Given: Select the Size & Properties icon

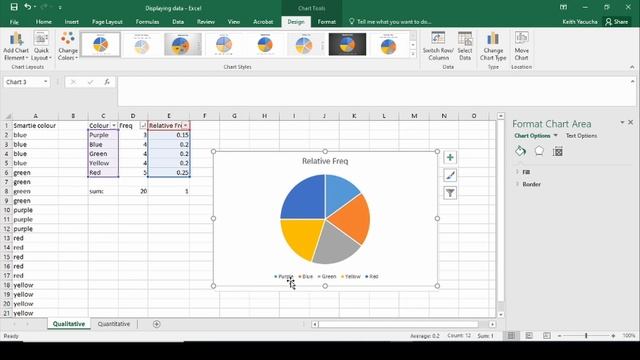Looking at the screenshot, I should tap(558, 151).
